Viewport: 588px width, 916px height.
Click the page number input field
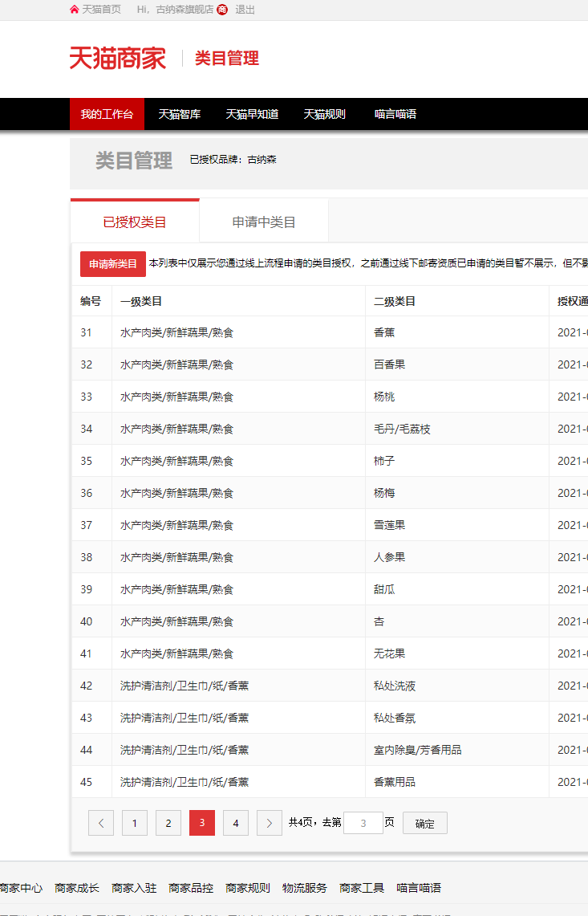363,823
